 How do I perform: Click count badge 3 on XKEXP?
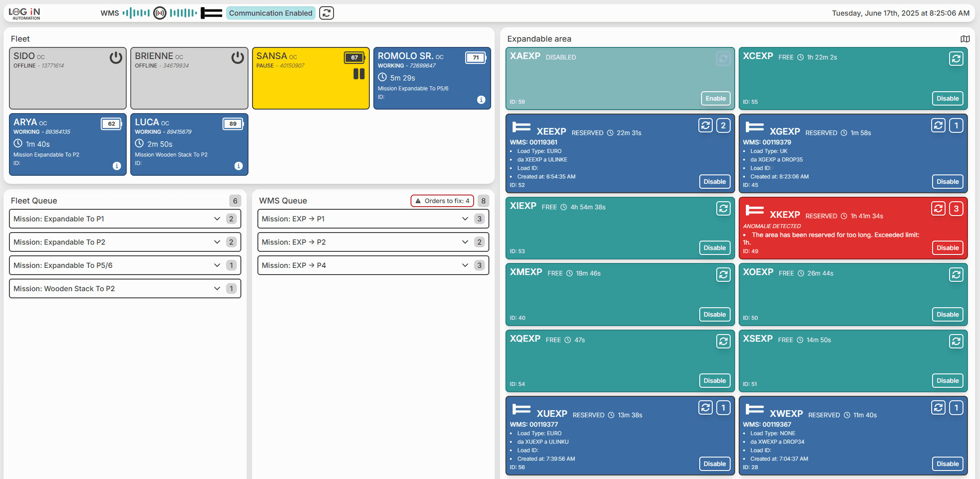(956, 208)
